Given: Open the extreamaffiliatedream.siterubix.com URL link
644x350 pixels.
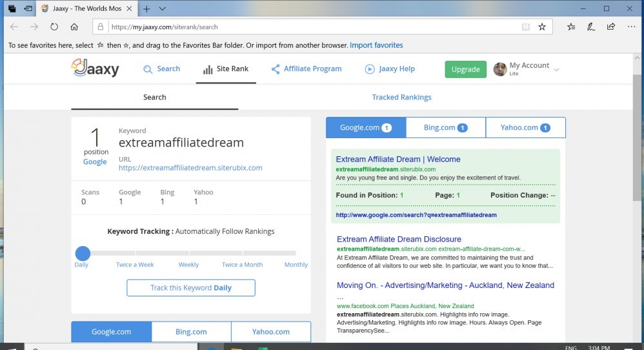Looking at the screenshot, I should pos(190,168).
